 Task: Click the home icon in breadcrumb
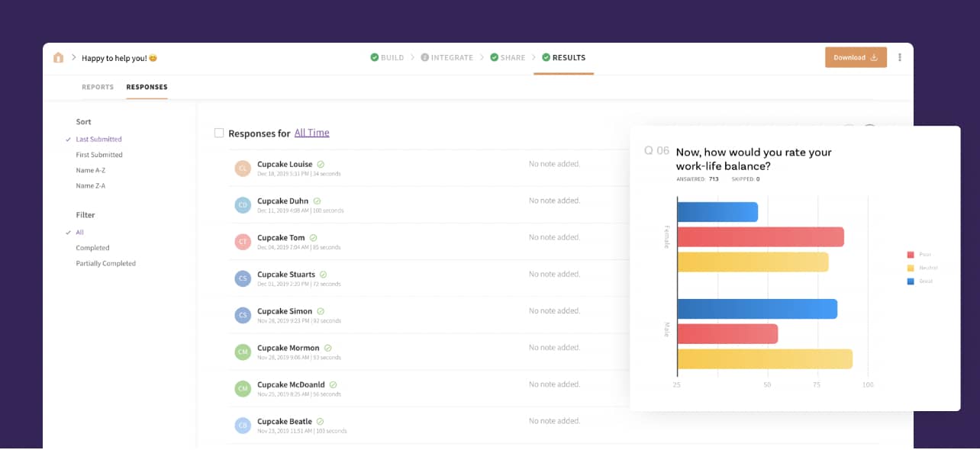59,58
